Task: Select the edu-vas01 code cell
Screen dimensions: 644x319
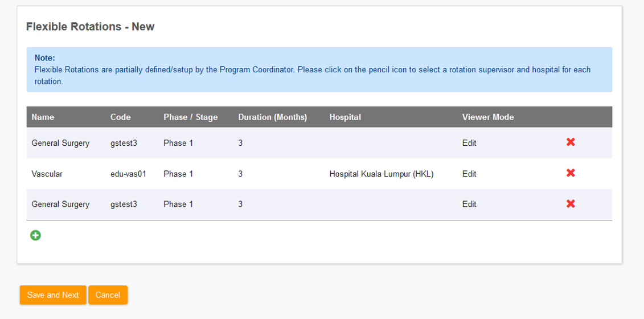Action: click(128, 174)
